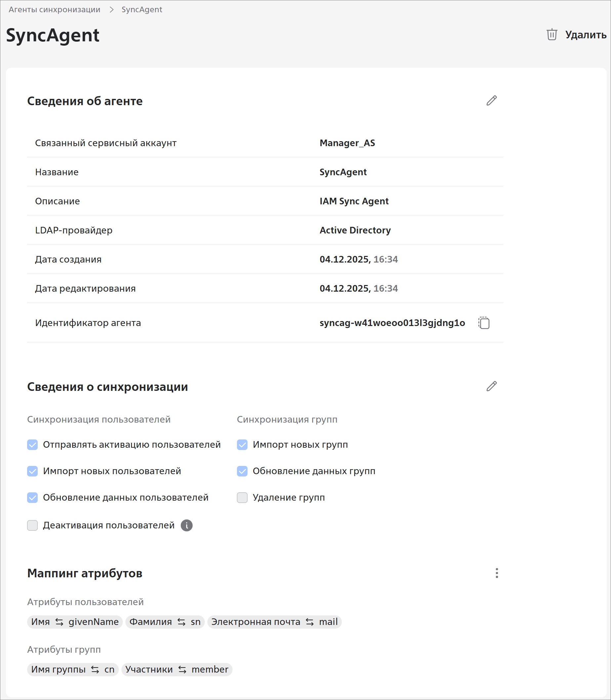Show info tooltip for Деактивация пользователей

click(186, 525)
